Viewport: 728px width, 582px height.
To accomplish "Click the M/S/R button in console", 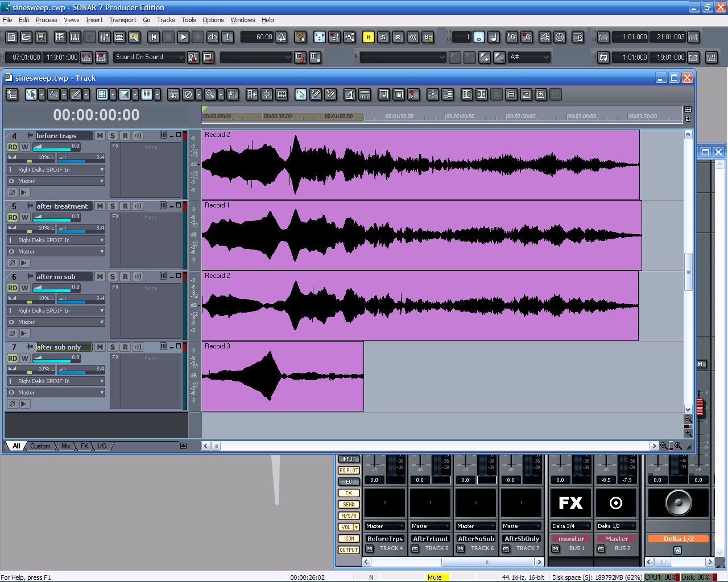I will (x=349, y=516).
